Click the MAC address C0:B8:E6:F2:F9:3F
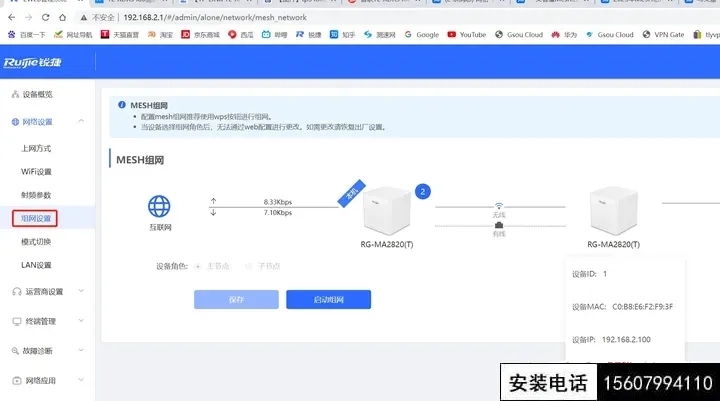 [x=642, y=307]
